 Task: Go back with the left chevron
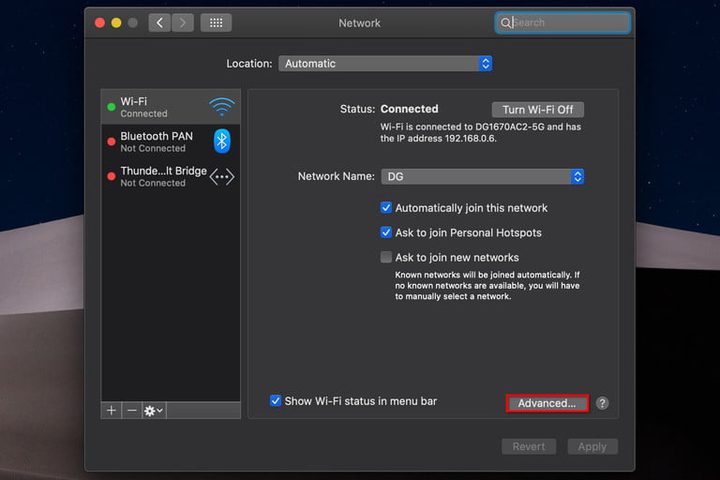point(160,23)
